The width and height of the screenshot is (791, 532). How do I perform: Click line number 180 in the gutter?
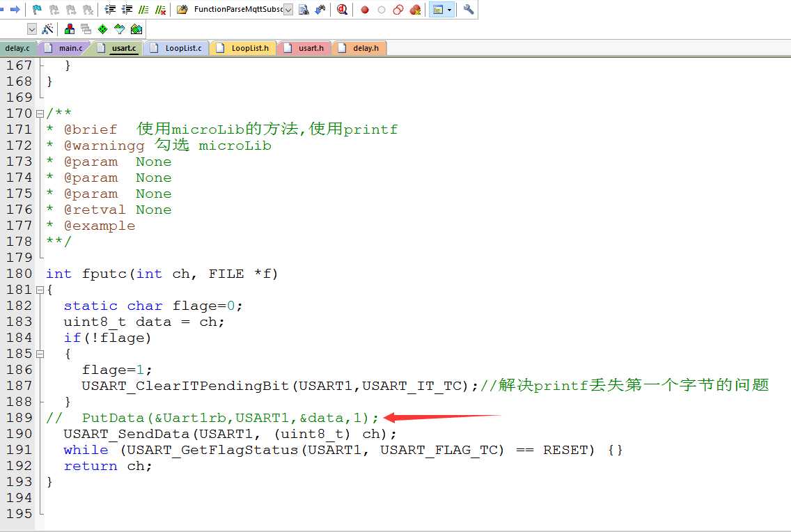point(19,274)
